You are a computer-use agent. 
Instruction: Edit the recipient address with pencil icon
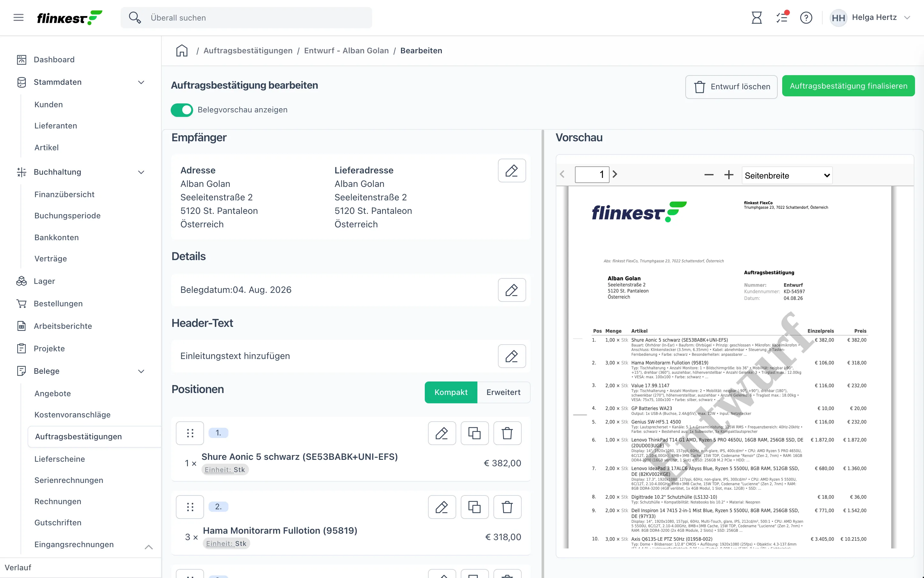coord(512,171)
